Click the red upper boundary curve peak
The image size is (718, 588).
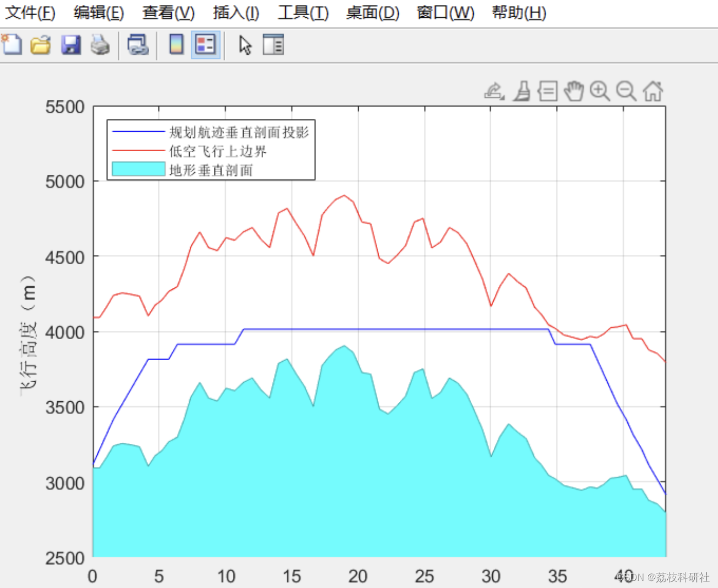344,195
